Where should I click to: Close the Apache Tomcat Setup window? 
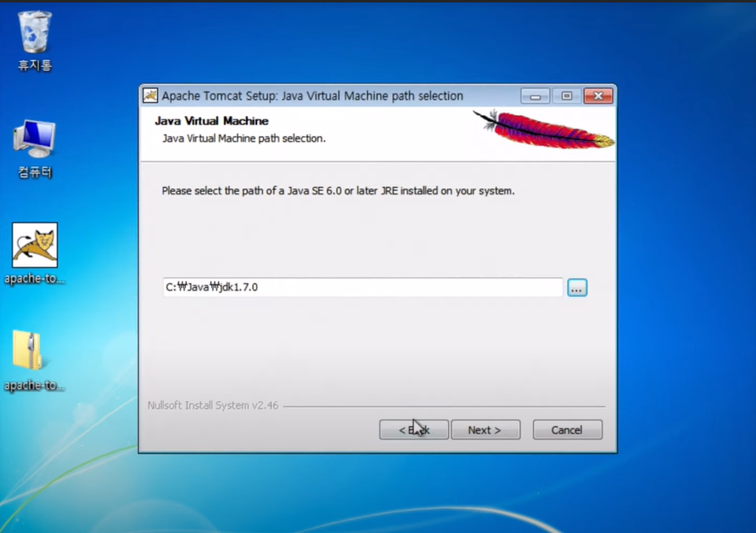tap(598, 96)
